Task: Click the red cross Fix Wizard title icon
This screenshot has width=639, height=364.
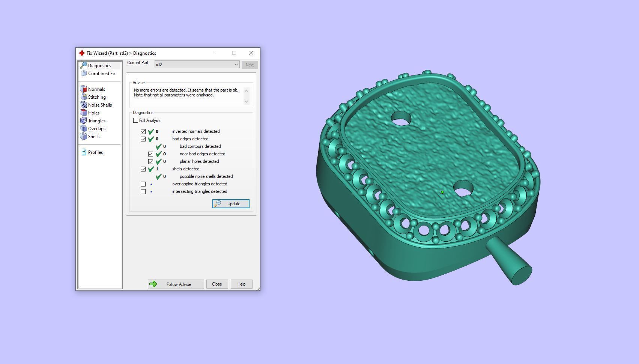Action: tap(82, 53)
